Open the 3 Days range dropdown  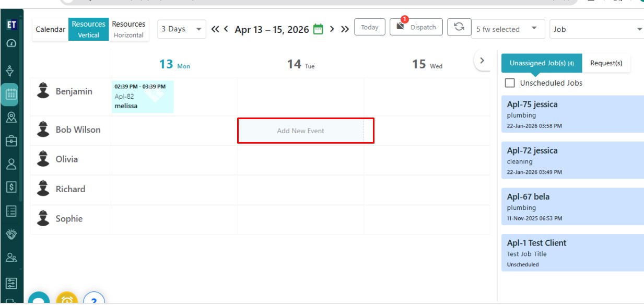(x=182, y=29)
